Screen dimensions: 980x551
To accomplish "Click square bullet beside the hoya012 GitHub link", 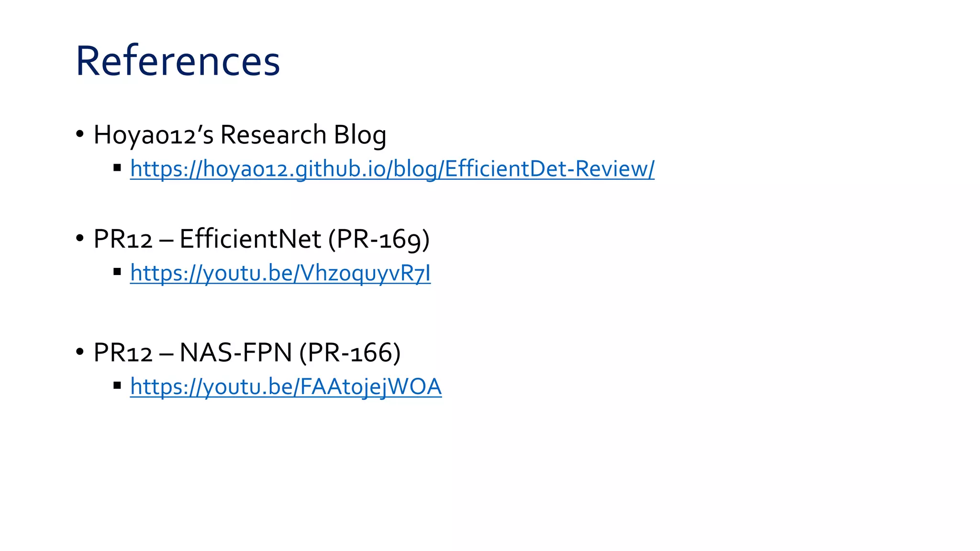I will click(117, 167).
